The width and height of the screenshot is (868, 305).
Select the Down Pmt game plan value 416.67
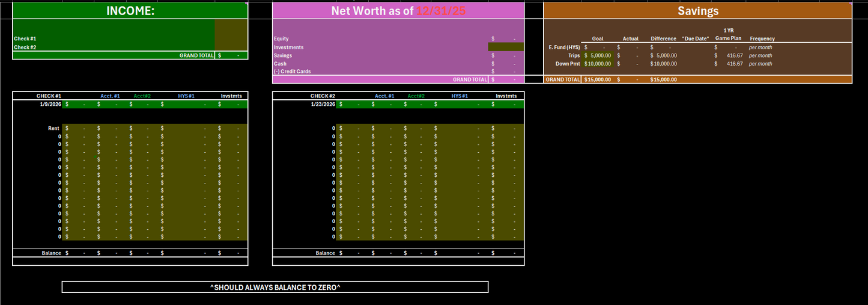(x=735, y=63)
